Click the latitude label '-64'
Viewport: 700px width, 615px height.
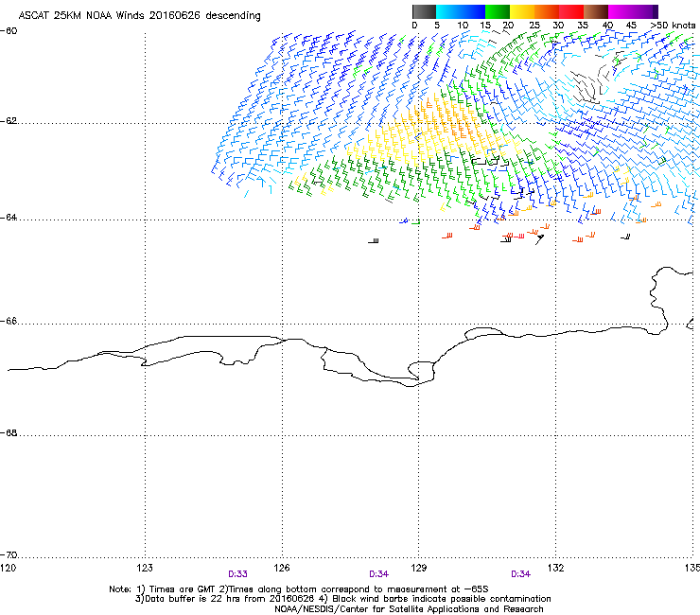(9, 218)
